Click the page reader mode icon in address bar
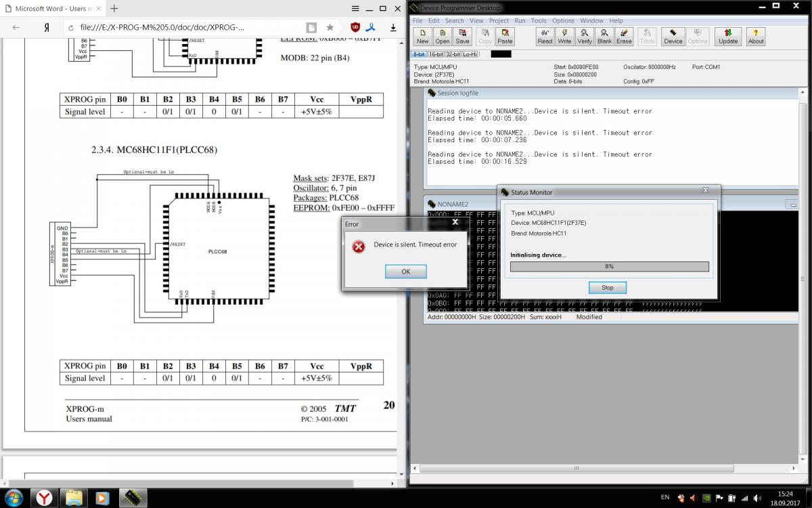This screenshot has width=812, height=508. (x=311, y=28)
